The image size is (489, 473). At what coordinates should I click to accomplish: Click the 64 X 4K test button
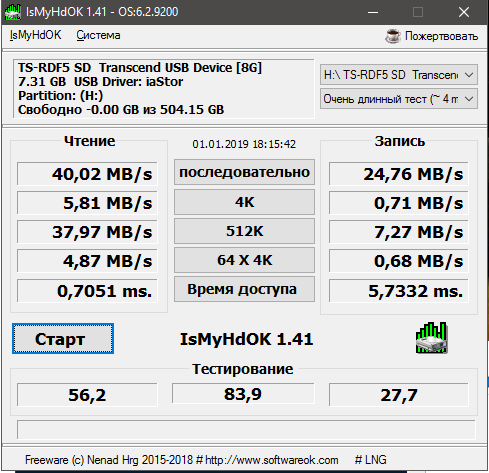coord(244,260)
